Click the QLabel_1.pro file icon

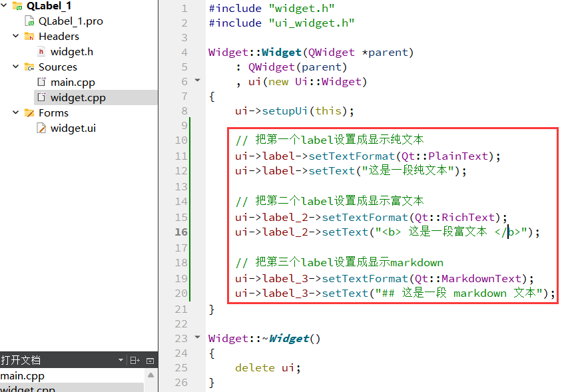click(29, 21)
